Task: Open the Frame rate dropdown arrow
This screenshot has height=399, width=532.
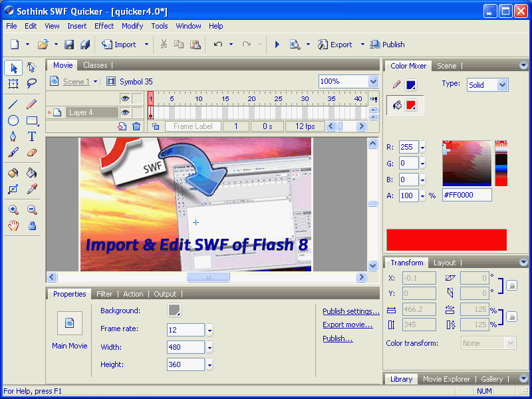Action: click(209, 330)
